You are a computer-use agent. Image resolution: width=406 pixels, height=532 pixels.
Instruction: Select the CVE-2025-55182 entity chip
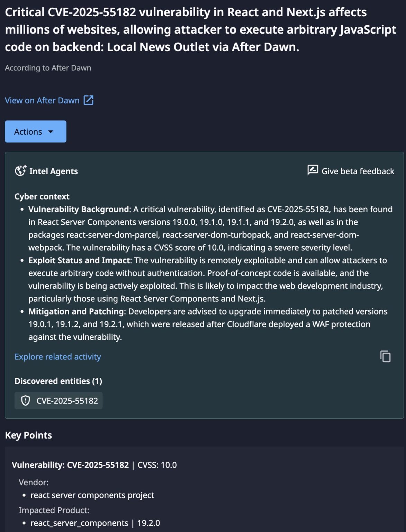point(58,400)
